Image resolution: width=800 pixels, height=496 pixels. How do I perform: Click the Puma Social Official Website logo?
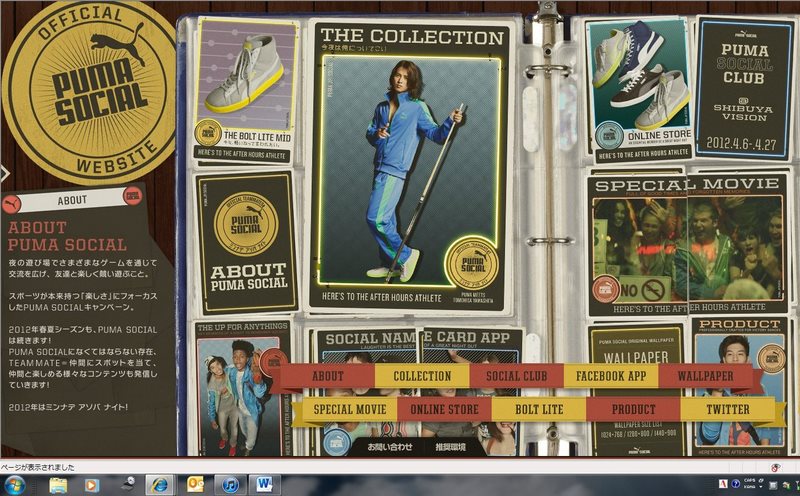coord(90,92)
